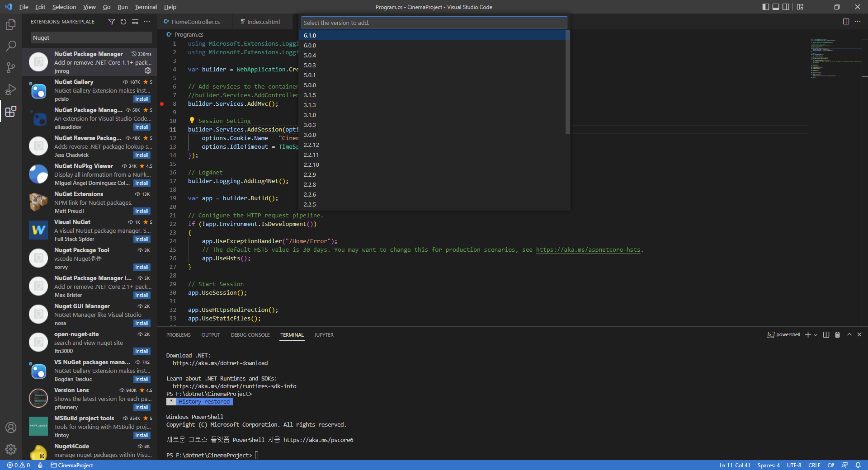Image resolution: width=868 pixels, height=470 pixels.
Task: Select version 6.0.0 from the list
Action: (432, 45)
